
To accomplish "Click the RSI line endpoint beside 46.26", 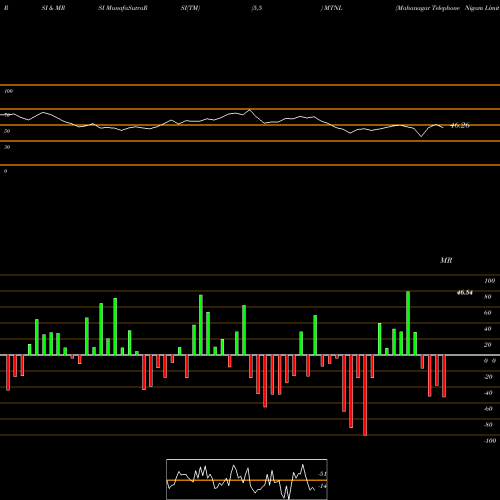I will pos(443,127).
